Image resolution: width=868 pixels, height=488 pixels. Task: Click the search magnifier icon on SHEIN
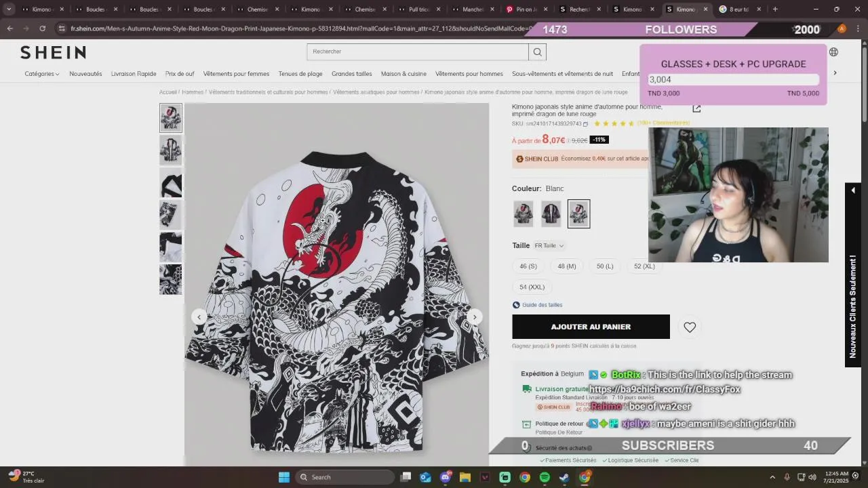click(x=537, y=52)
